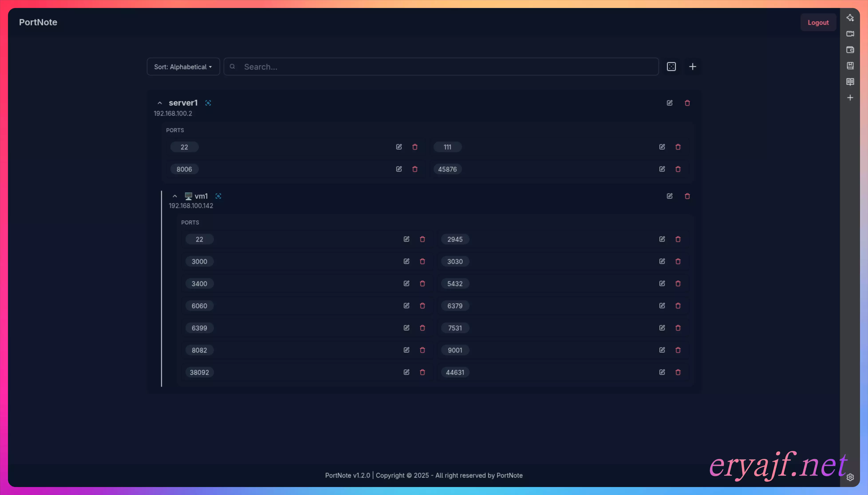
Task: Click the scan icon next to vm1
Action: [x=218, y=196]
